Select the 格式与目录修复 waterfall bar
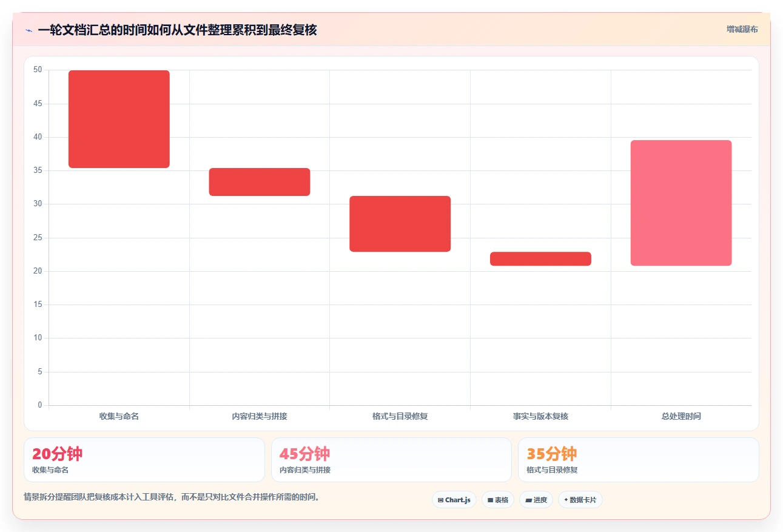Image resolution: width=783 pixels, height=532 pixels. 400,224
